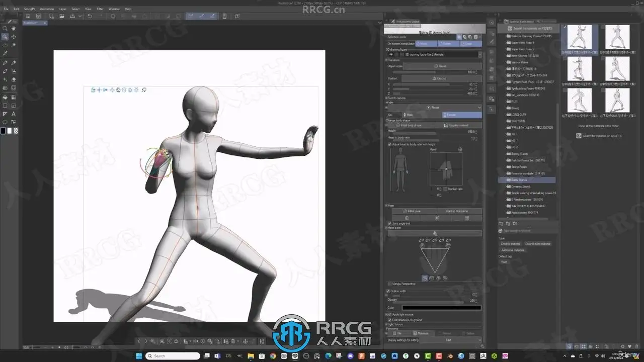Viewport: 644px width, 362px height.
Task: Select the Zoom magnifier tool
Action: [x=5, y=29]
